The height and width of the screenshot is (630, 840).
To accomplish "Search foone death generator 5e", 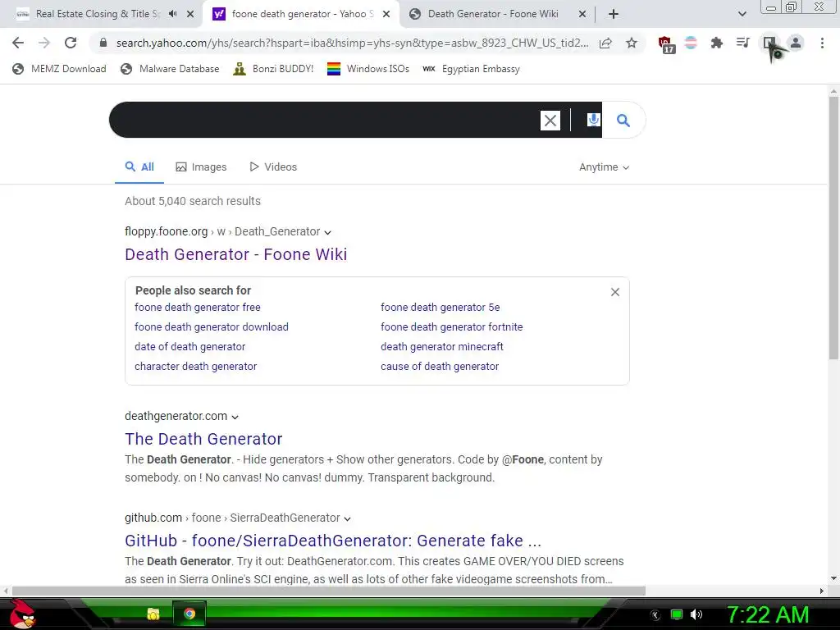I will pyautogui.click(x=441, y=307).
